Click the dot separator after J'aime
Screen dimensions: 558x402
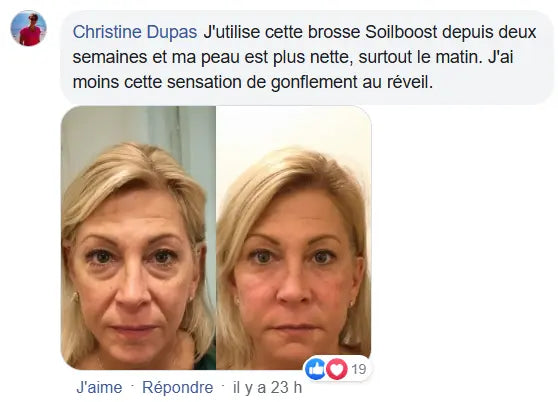coord(132,386)
